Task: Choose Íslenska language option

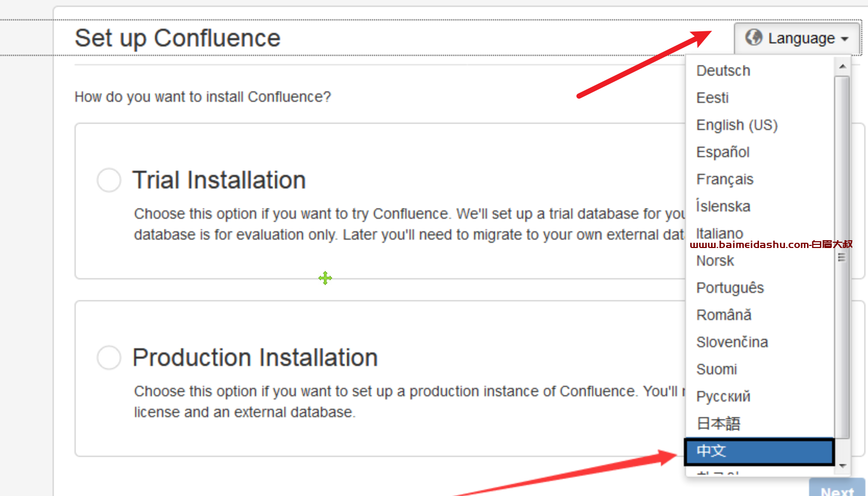Action: (x=760, y=206)
